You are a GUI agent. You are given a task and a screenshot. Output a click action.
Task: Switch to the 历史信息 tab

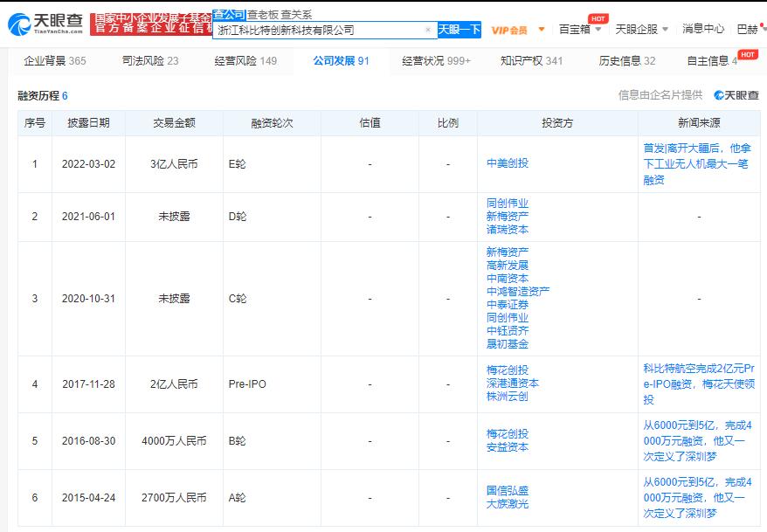pyautogui.click(x=627, y=60)
